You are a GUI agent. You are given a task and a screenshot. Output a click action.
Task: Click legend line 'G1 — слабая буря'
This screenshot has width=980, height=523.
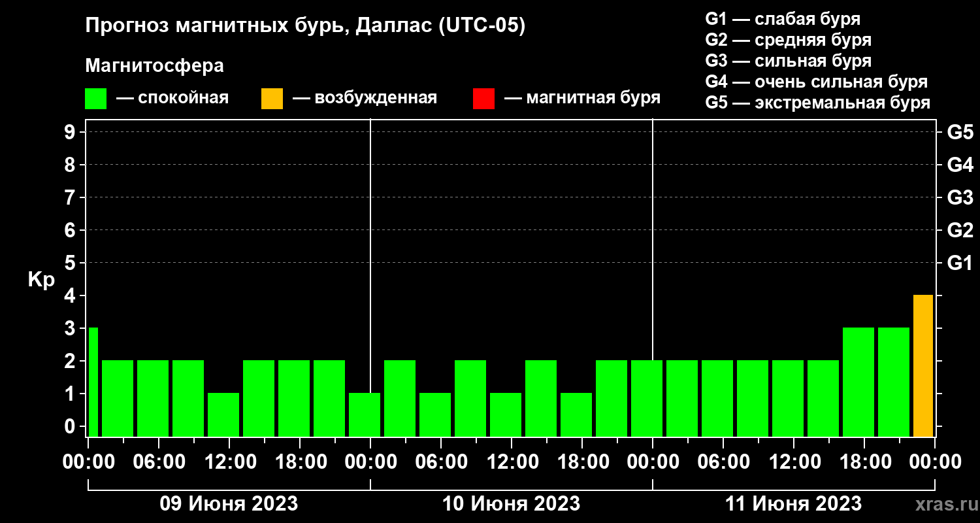point(783,18)
